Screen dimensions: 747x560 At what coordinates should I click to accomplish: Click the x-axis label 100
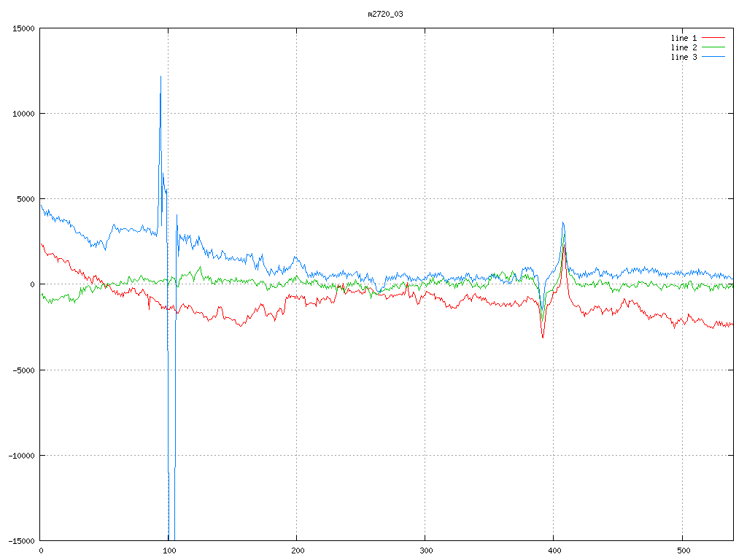coord(169,551)
